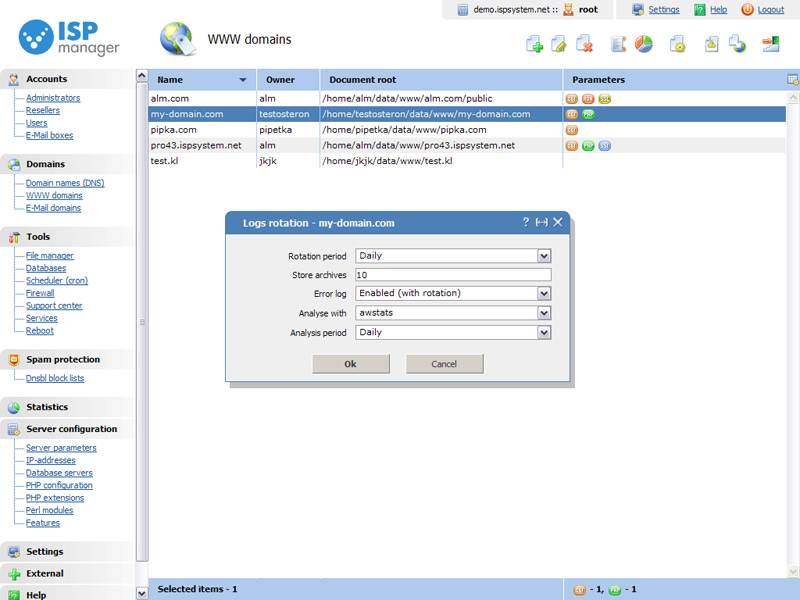Viewport: 800px width, 600px height.
Task: Click the Logout link
Action: [x=771, y=10]
